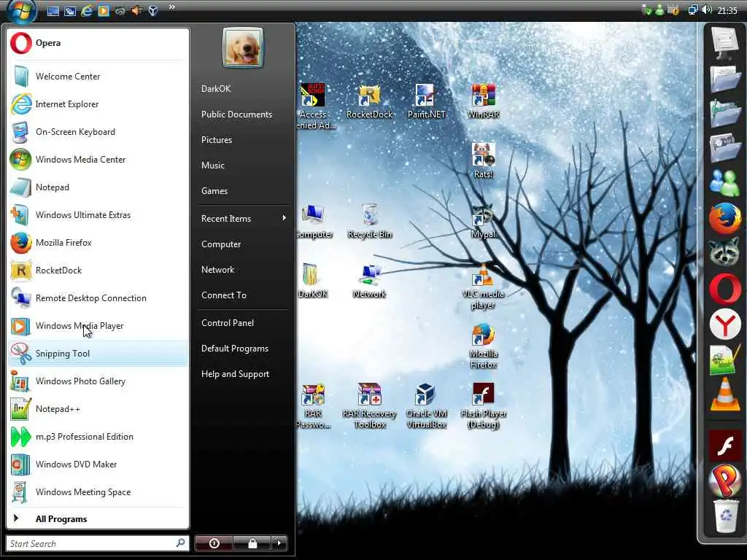Open m.p3 Professional Edition
Image resolution: width=747 pixels, height=560 pixels.
coord(98,436)
